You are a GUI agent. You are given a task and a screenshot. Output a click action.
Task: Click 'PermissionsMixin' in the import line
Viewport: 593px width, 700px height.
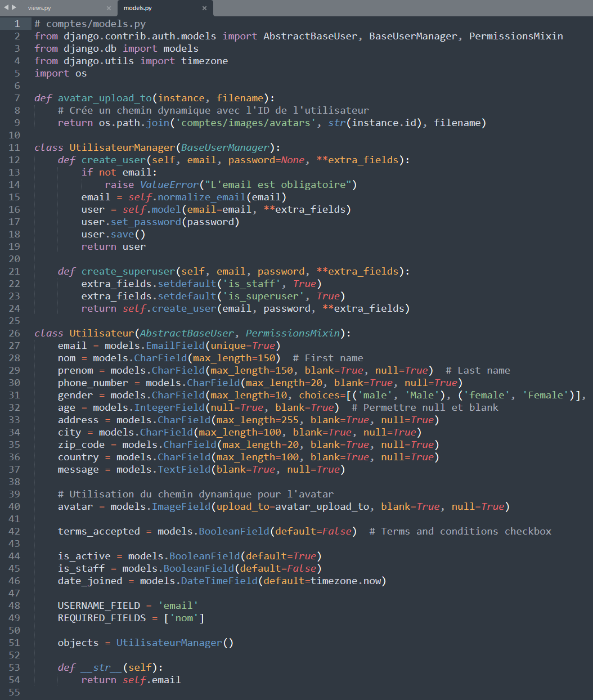pos(516,36)
